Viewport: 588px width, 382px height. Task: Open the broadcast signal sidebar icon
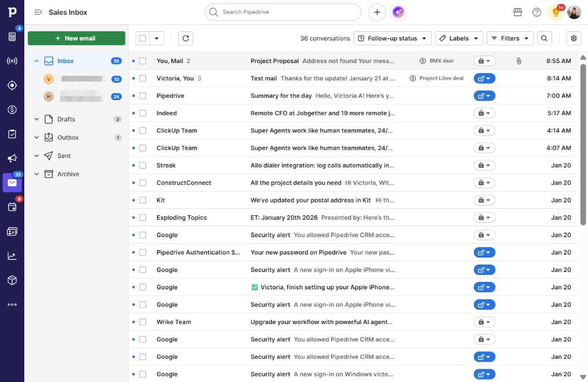(x=12, y=61)
